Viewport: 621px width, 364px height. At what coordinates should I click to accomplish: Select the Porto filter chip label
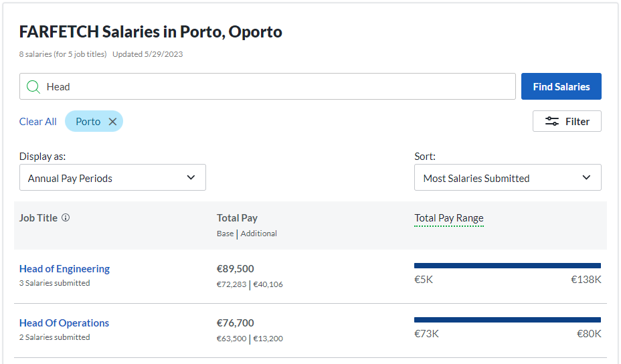click(x=88, y=122)
